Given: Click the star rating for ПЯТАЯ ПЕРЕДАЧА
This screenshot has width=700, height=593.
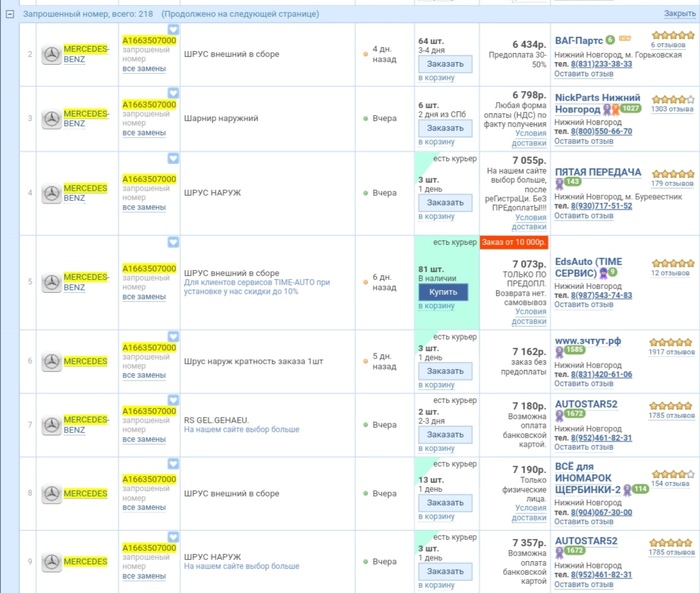Looking at the screenshot, I should tap(673, 174).
